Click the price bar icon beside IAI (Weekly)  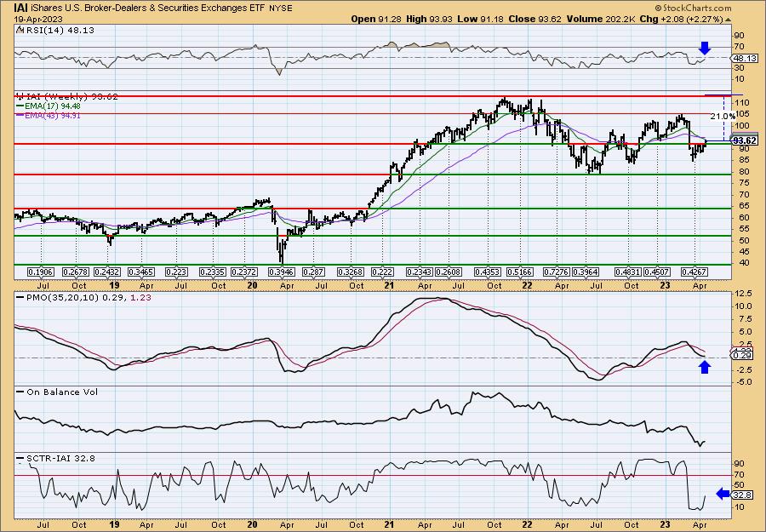[x=19, y=97]
